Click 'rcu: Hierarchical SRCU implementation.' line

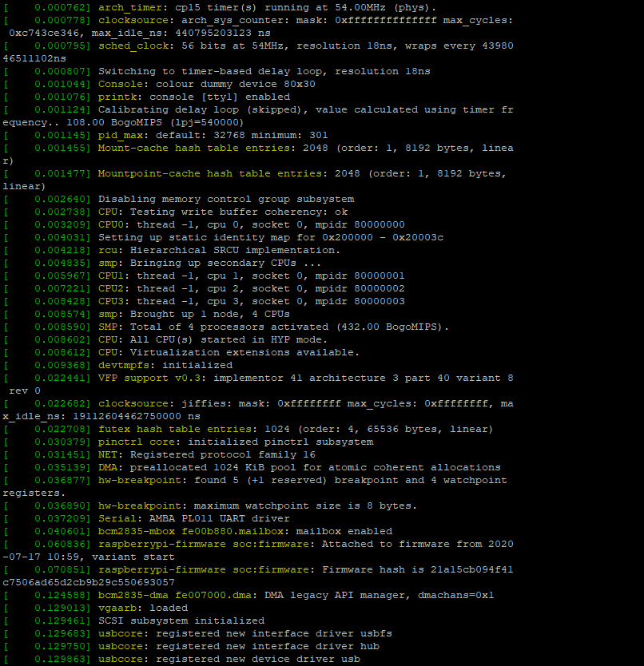tap(219, 250)
